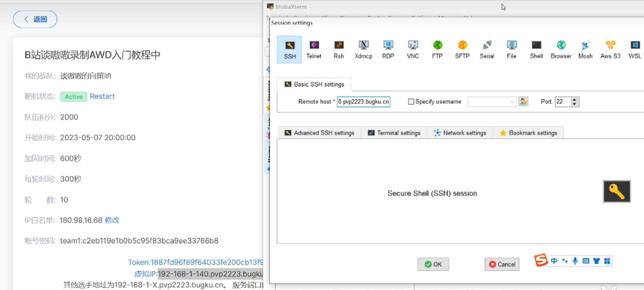
Task: Select the SSH session type
Action: (289, 49)
